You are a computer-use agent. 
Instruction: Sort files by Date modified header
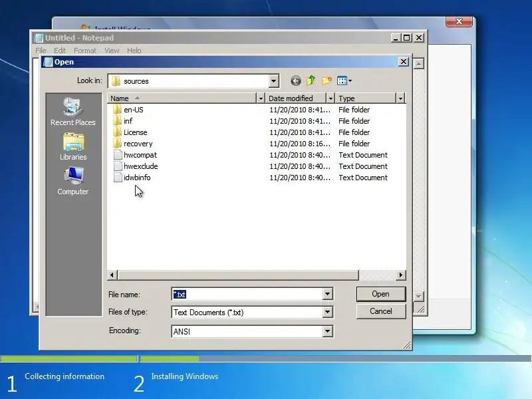click(x=296, y=98)
